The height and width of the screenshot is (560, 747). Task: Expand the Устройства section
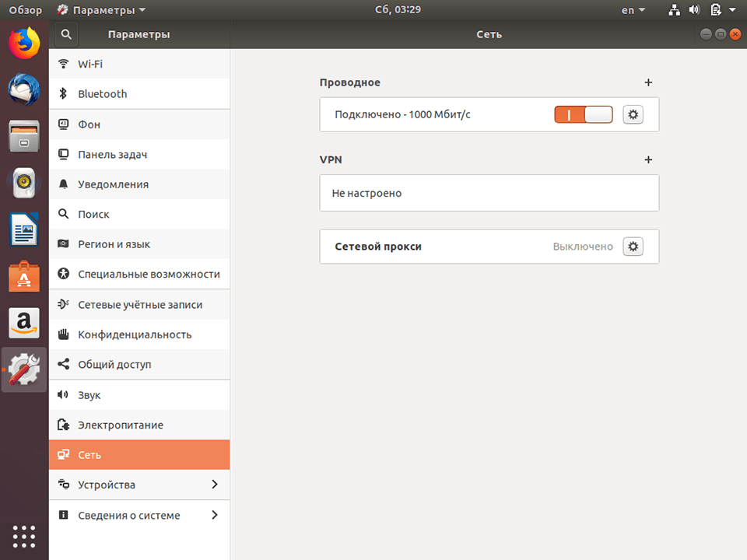pos(139,485)
